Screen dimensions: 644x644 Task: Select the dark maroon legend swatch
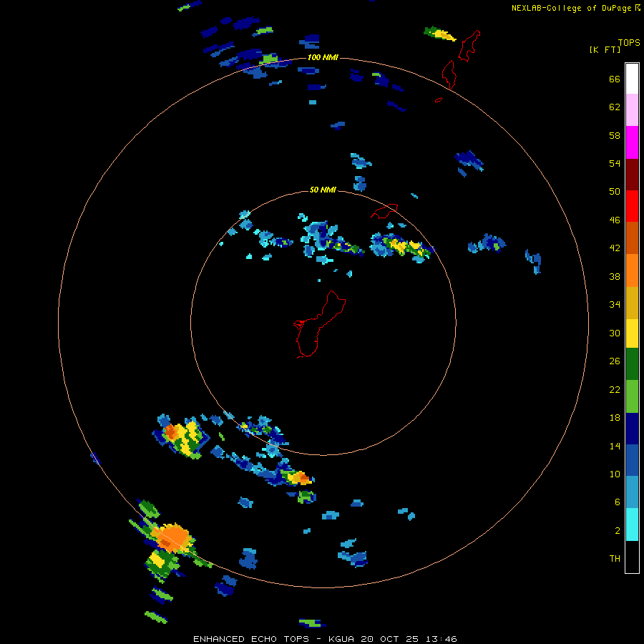coord(632,175)
